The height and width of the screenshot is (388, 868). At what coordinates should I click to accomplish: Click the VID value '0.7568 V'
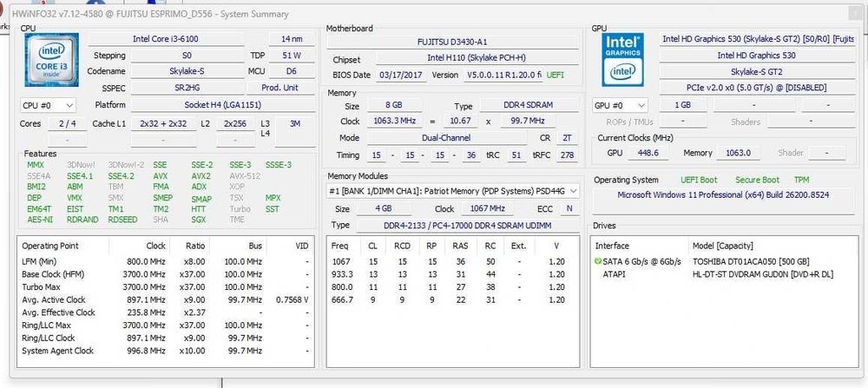(292, 299)
